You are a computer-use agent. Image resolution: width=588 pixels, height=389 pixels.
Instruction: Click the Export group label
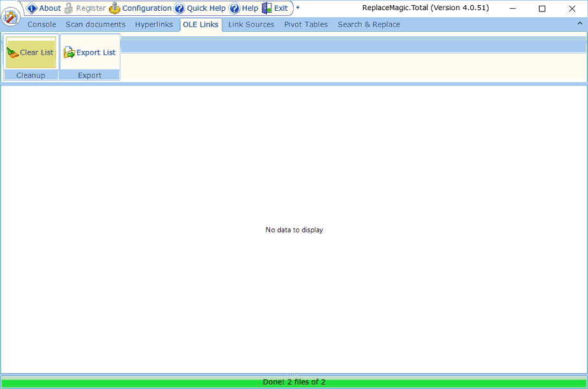(90, 75)
